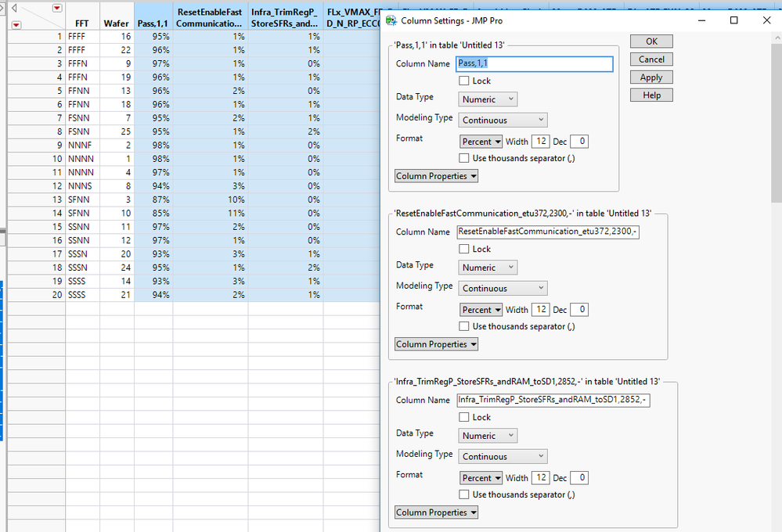Check Use thousands separator for Pass,1,1
Image resolution: width=782 pixels, height=532 pixels.
[x=464, y=158]
